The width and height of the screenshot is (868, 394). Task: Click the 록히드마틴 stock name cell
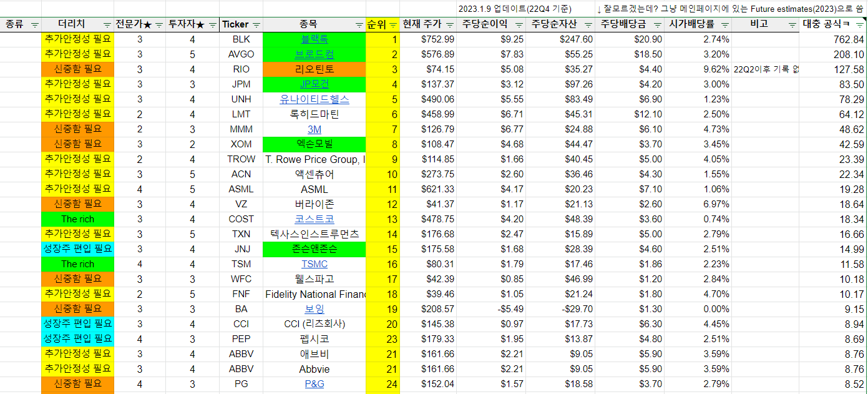(x=314, y=114)
